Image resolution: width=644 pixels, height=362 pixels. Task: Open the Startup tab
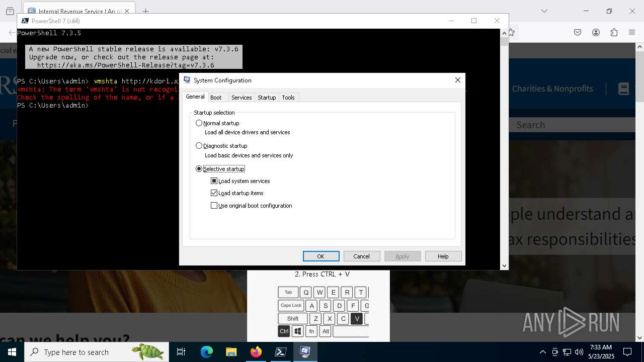pyautogui.click(x=267, y=98)
